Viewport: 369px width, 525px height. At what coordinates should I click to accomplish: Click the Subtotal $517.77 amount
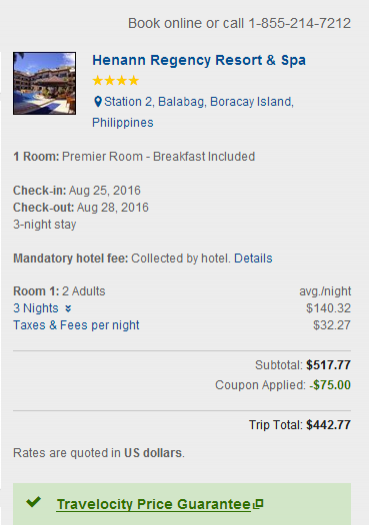328,365
